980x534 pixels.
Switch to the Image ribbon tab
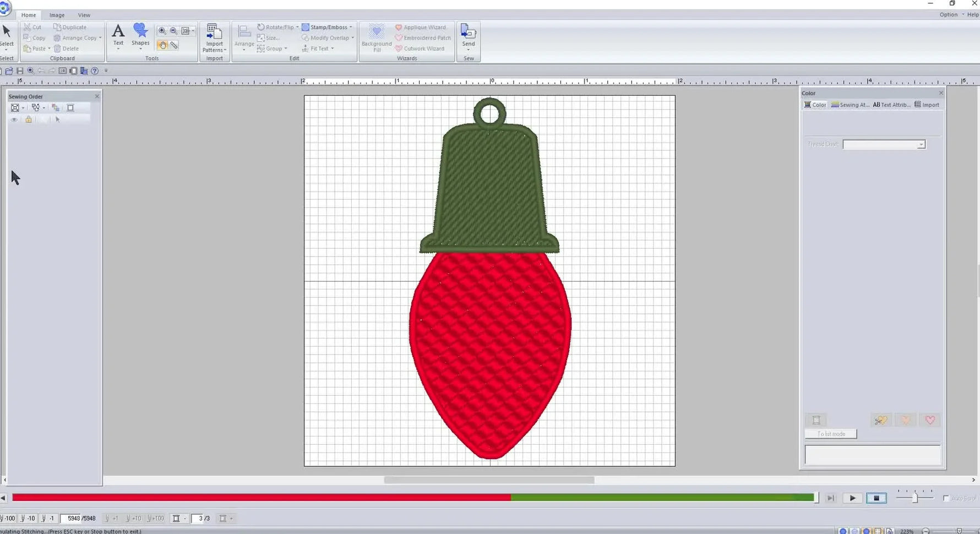click(x=57, y=15)
